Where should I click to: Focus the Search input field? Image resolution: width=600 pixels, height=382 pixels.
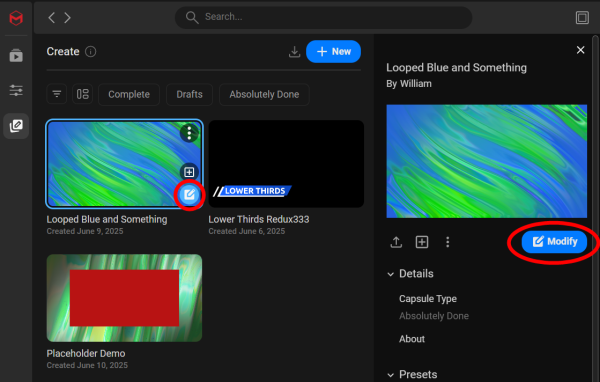[323, 17]
